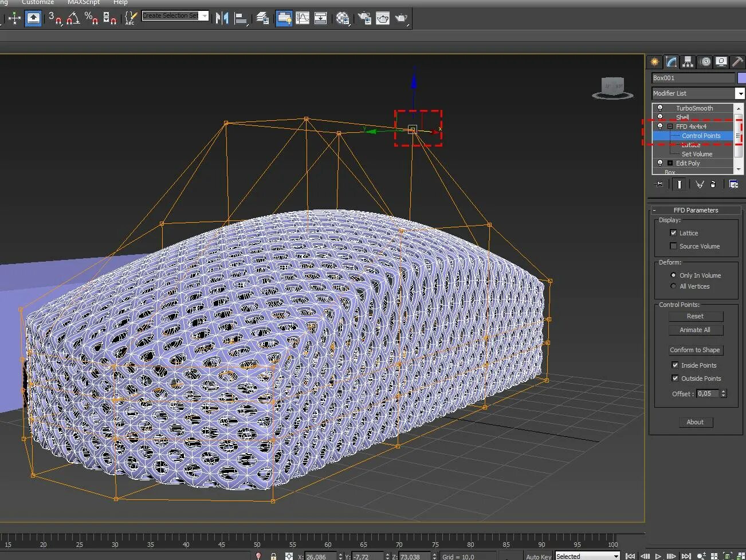Image resolution: width=746 pixels, height=560 pixels.
Task: Remove modifier from the stack with trash icon
Action: pyautogui.click(x=713, y=184)
